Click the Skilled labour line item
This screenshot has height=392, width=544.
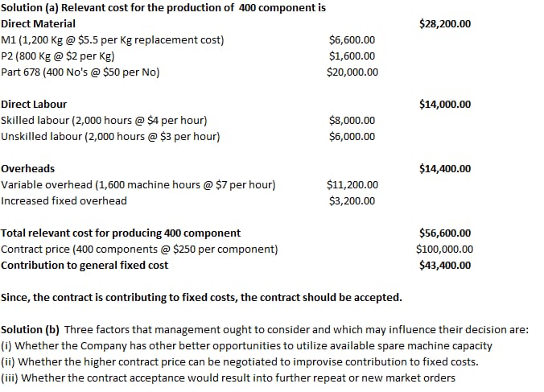pyautogui.click(x=104, y=121)
